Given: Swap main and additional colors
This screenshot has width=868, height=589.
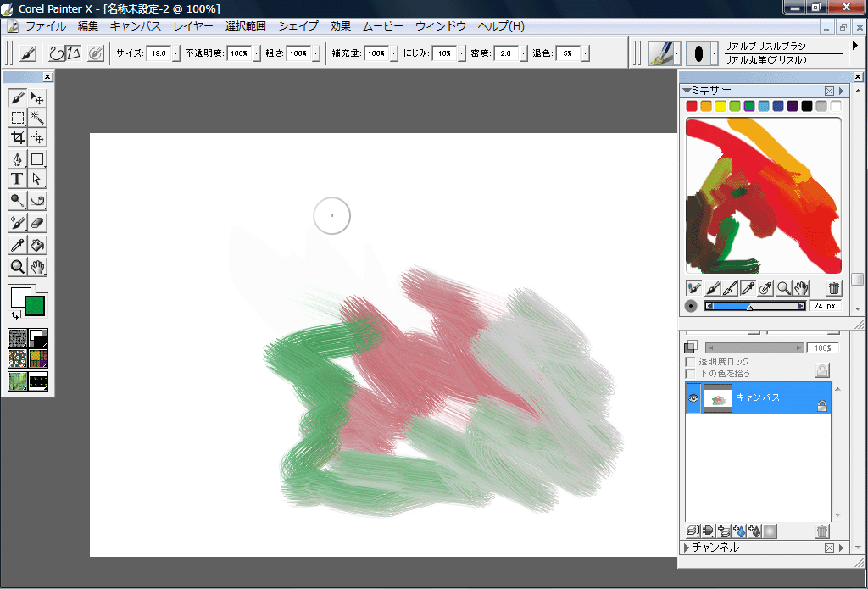Looking at the screenshot, I should tap(15, 315).
